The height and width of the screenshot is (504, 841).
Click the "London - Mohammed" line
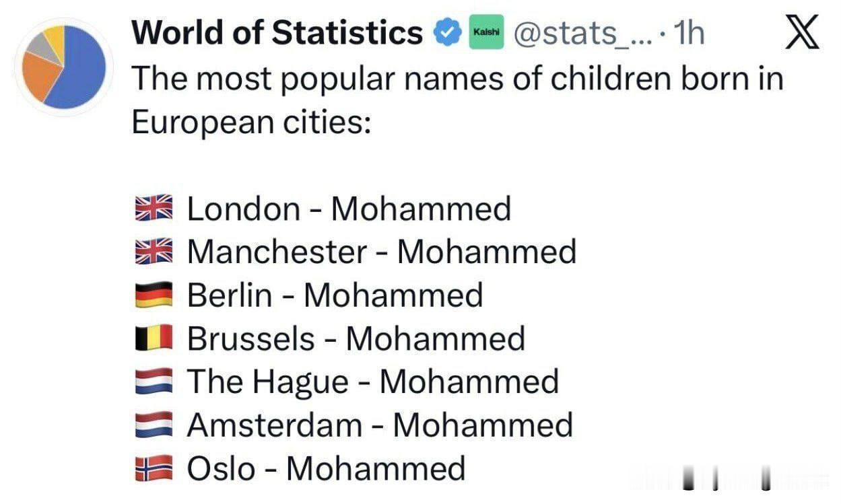tap(349, 209)
